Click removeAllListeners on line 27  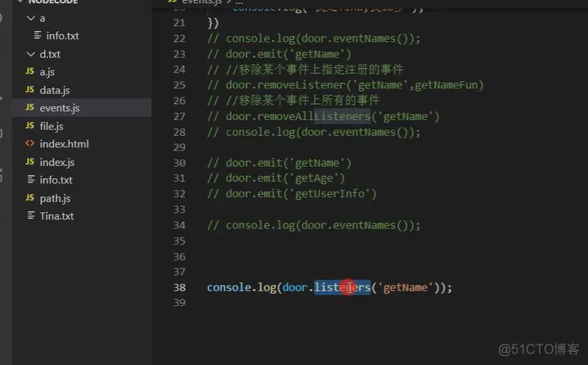click(314, 117)
